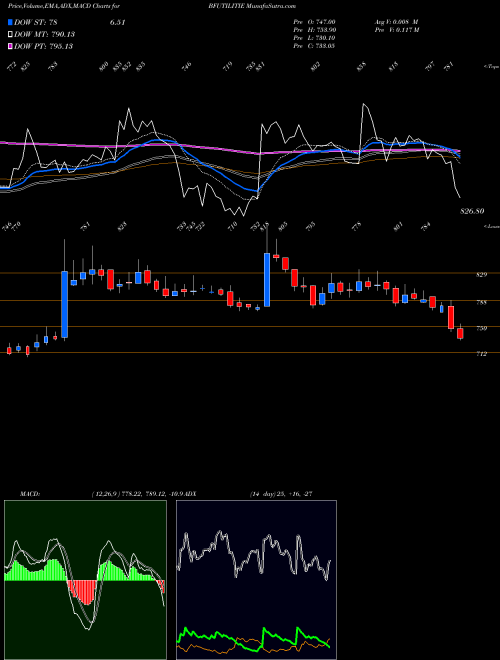Click the blue DOW ST legend swatch
This screenshot has width=500, height=660.
[10, 23]
